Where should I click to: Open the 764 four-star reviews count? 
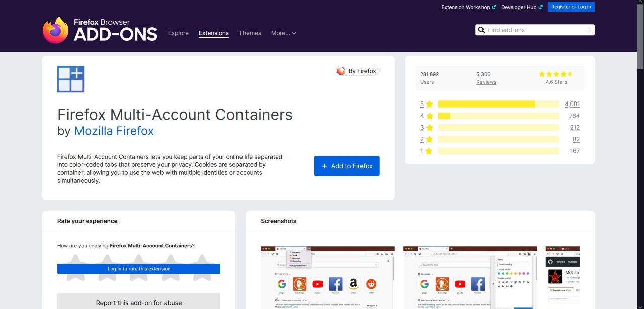(x=574, y=116)
